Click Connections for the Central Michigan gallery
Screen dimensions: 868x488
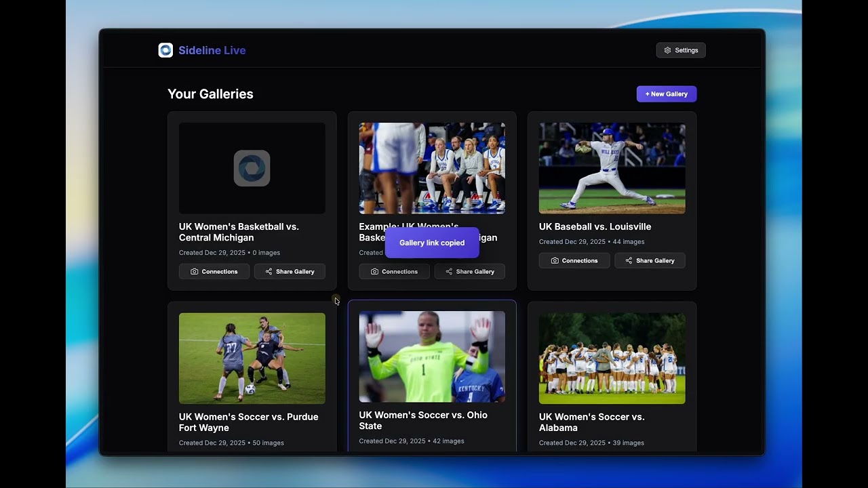[x=214, y=271]
